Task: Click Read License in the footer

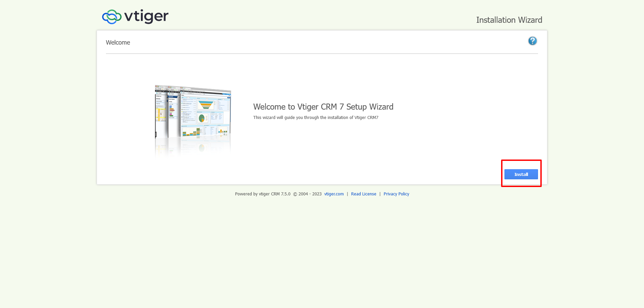Action: (364, 194)
